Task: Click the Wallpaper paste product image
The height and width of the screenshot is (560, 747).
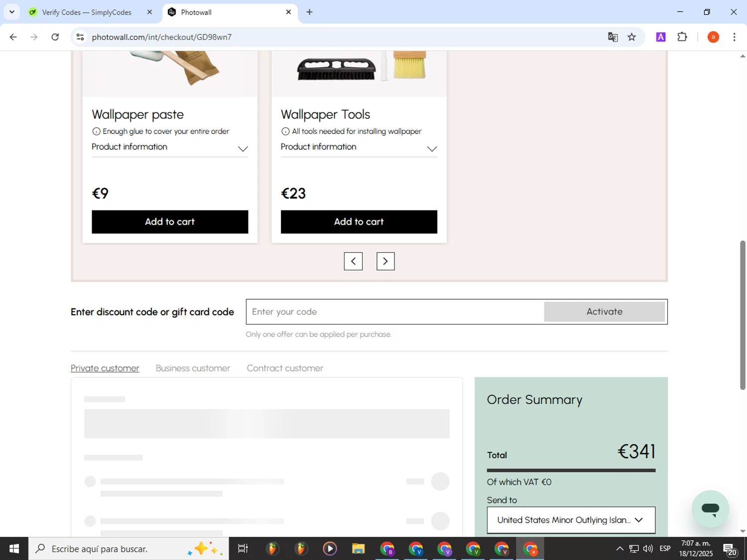Action: click(170, 74)
